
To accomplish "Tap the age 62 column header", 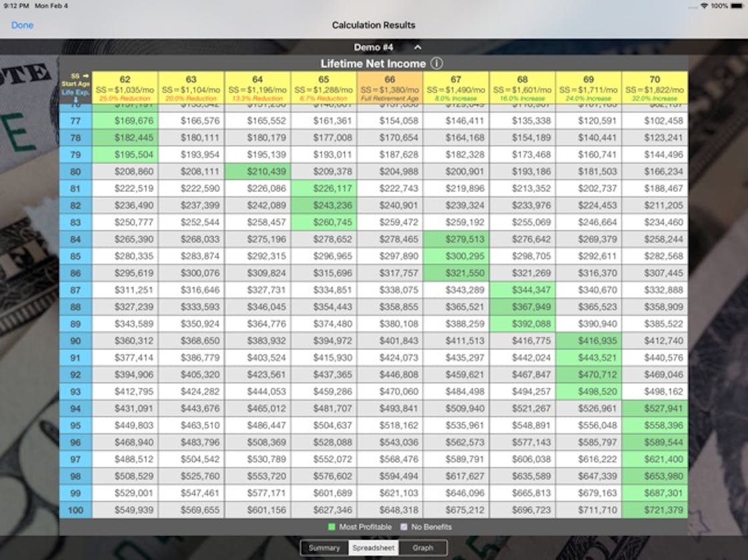I will [x=125, y=85].
